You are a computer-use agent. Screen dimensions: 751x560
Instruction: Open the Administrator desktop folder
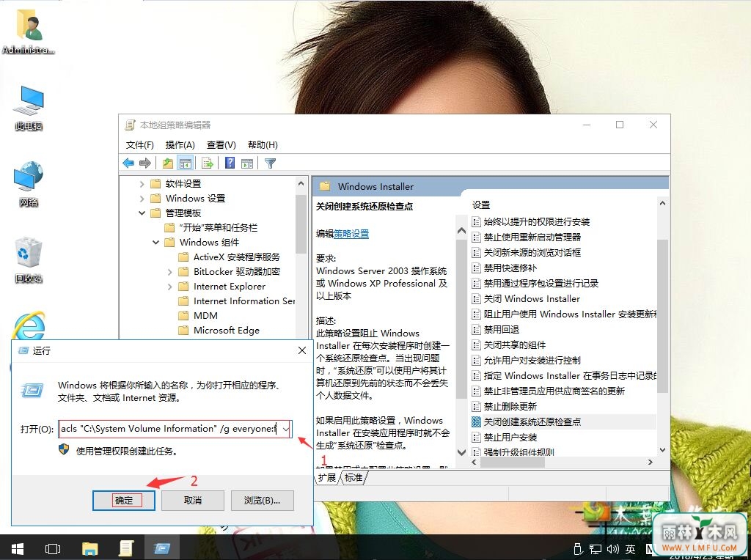coord(29,32)
